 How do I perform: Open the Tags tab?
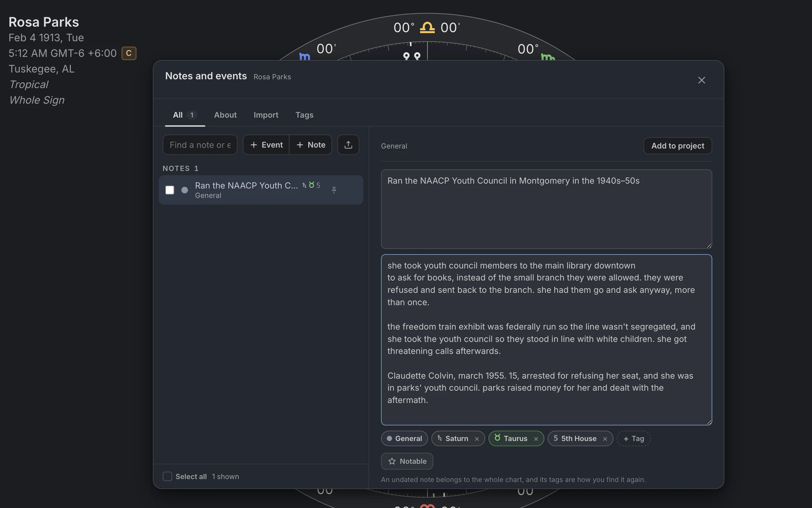(304, 115)
